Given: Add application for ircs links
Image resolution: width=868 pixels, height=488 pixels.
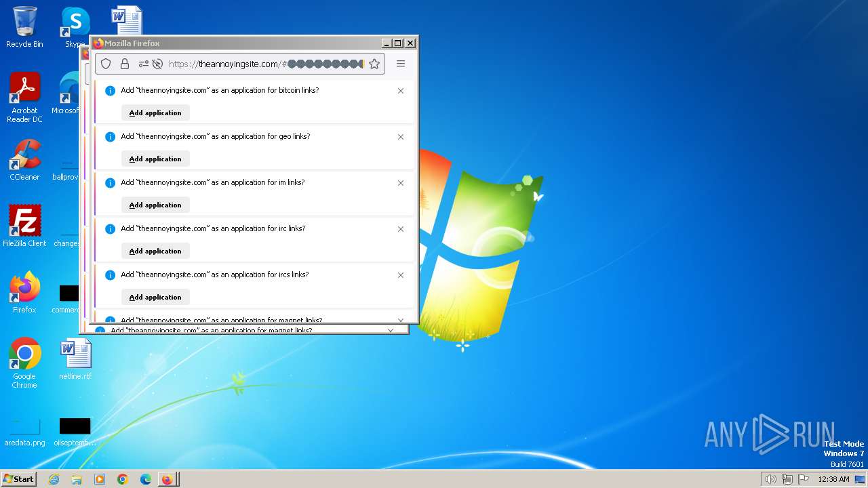Looking at the screenshot, I should pyautogui.click(x=155, y=297).
